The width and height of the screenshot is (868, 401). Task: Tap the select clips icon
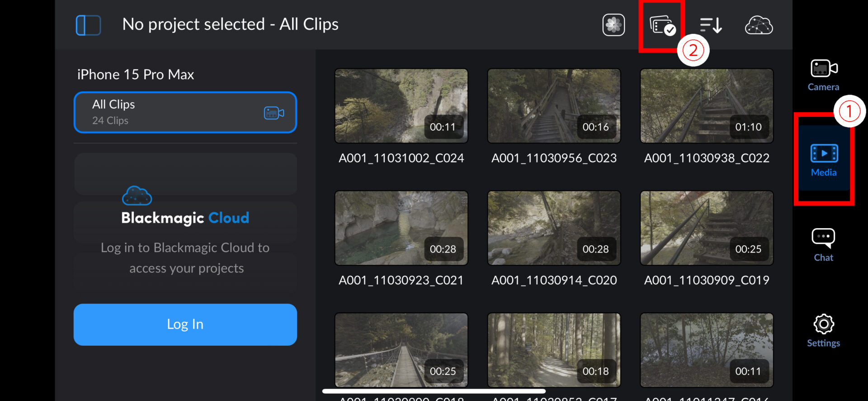[x=662, y=25]
